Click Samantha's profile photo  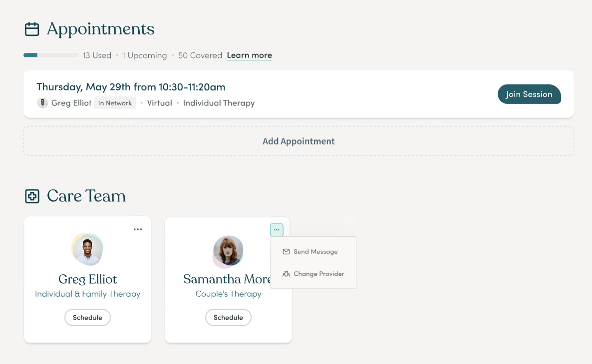[x=229, y=251]
